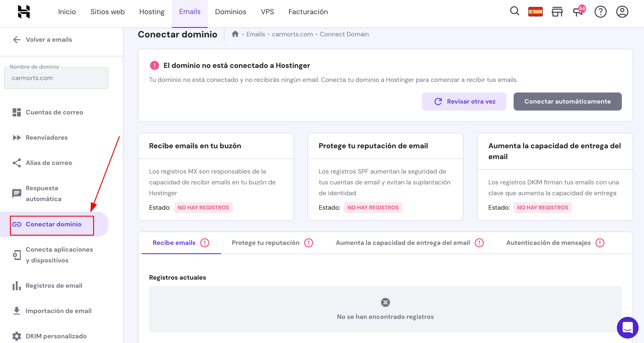Select Alias de correo sidebar item
This screenshot has height=343, width=644.
click(49, 163)
